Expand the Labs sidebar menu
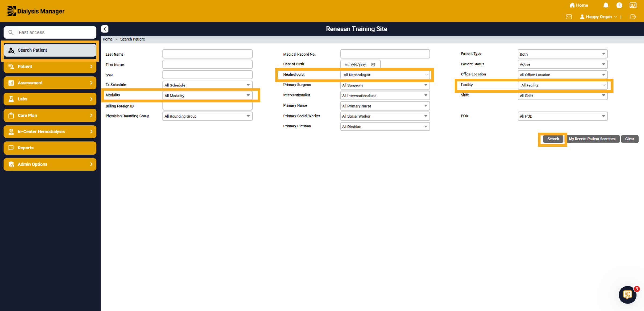The image size is (644, 311). pyautogui.click(x=50, y=99)
